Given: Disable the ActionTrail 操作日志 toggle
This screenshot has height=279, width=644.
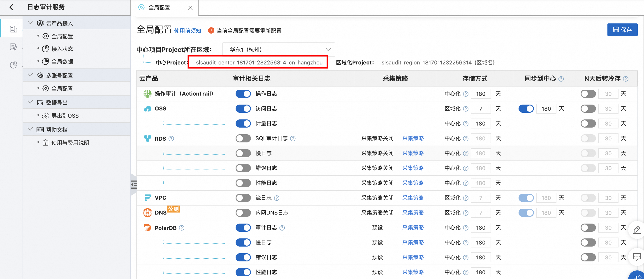Looking at the screenshot, I should [x=243, y=94].
